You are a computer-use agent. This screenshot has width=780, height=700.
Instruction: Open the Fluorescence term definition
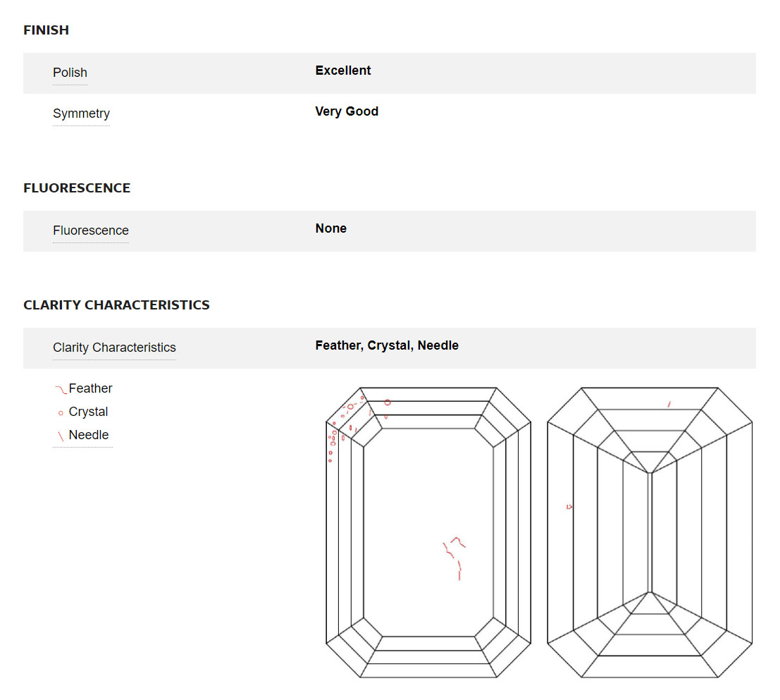click(x=90, y=231)
